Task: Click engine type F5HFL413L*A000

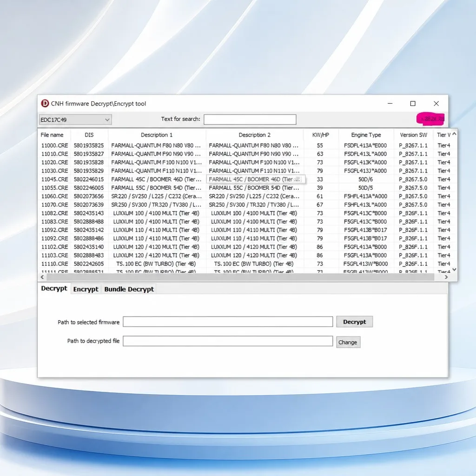Action: point(365,205)
